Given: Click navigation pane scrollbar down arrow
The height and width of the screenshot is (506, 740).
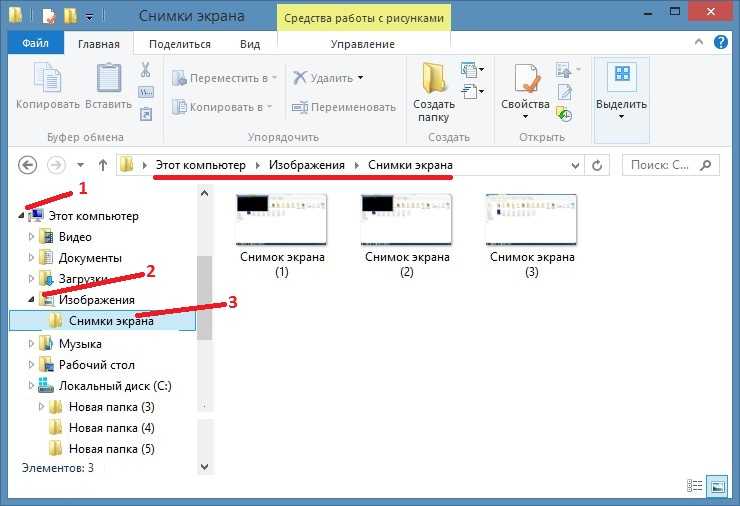Looking at the screenshot, I should pos(204,466).
